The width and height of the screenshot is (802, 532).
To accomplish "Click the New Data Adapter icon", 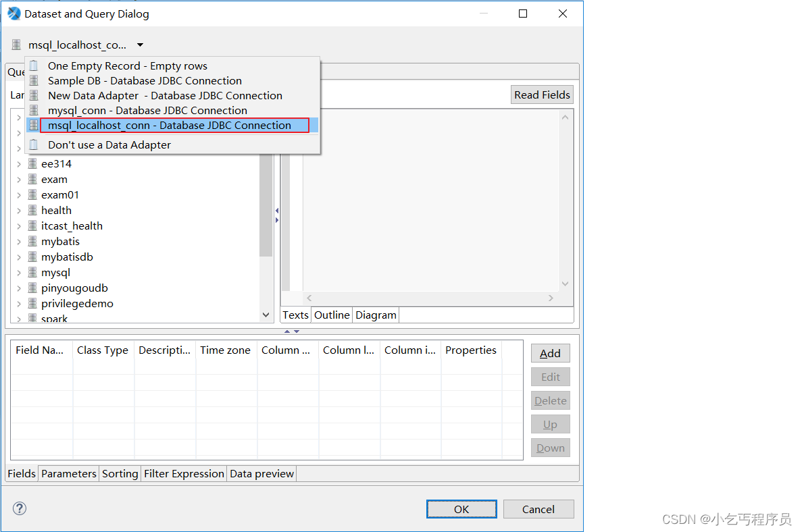I will click(34, 95).
